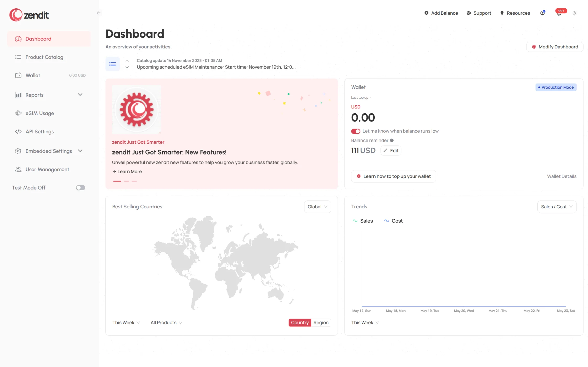Screen dimensions: 588x367
Task: Open the user profile icon in header
Action: [543, 13]
